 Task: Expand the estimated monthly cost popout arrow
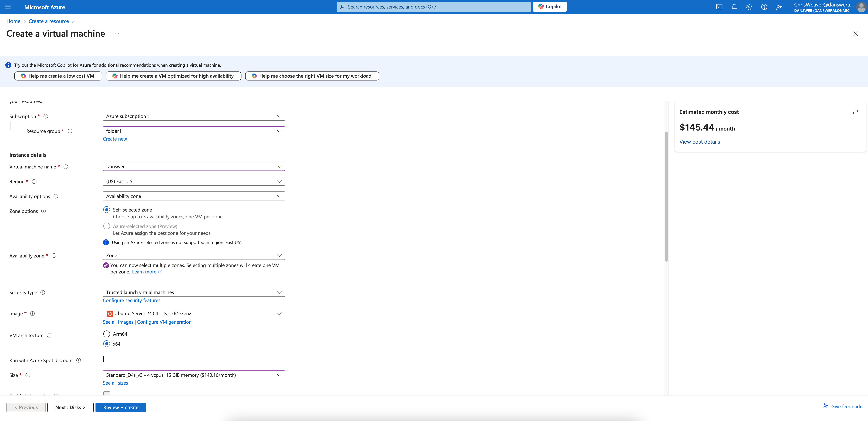(856, 112)
